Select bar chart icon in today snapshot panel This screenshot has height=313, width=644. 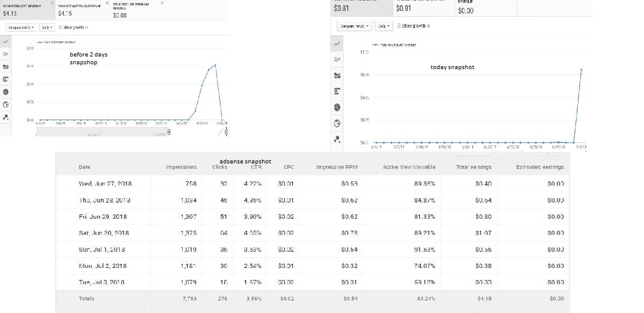coord(337,91)
